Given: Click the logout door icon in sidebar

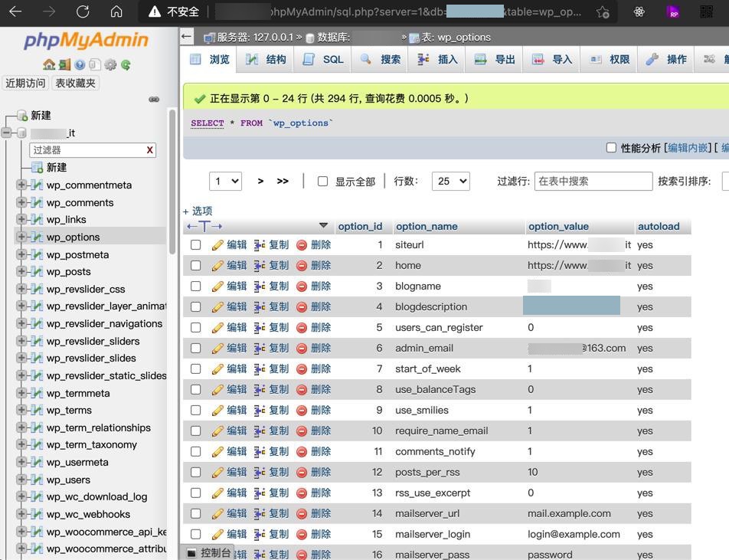Looking at the screenshot, I should [x=64, y=64].
